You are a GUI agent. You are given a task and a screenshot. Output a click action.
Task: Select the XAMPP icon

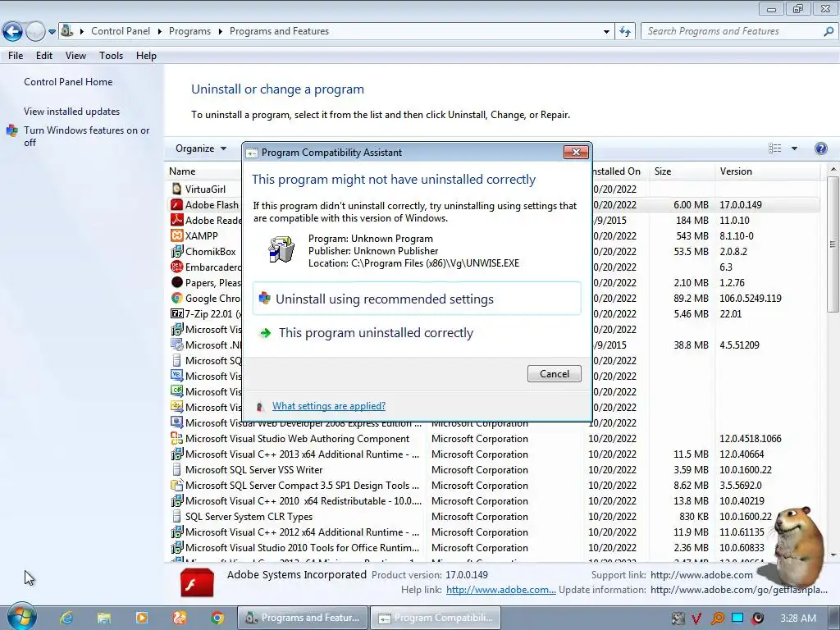pos(177,235)
